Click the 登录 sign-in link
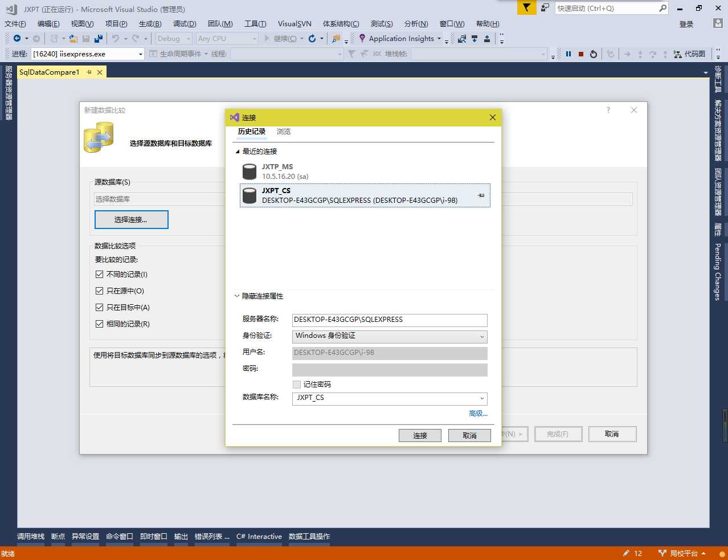Screen dimensions: 728x560 (x=686, y=24)
